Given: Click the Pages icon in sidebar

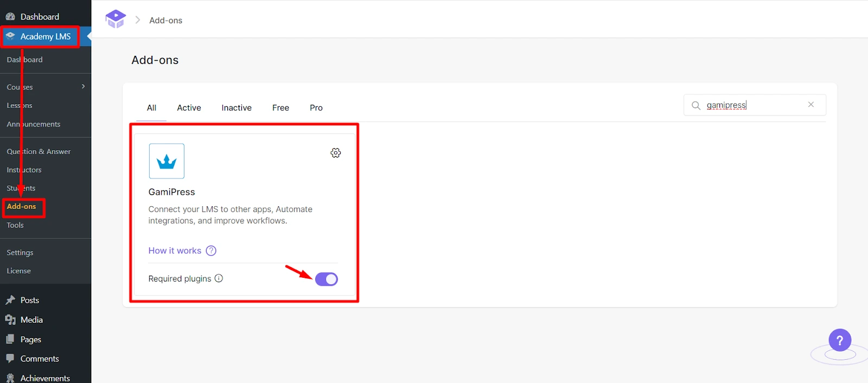Looking at the screenshot, I should [10, 339].
